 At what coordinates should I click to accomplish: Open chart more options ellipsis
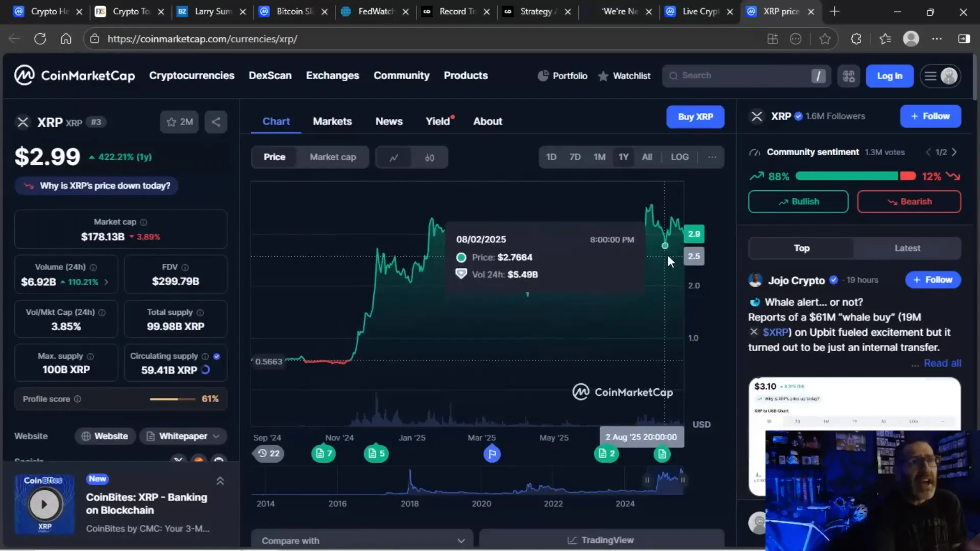(712, 157)
